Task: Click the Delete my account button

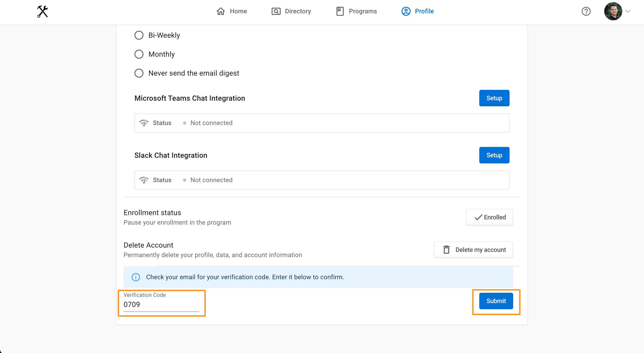Action: 473,250
